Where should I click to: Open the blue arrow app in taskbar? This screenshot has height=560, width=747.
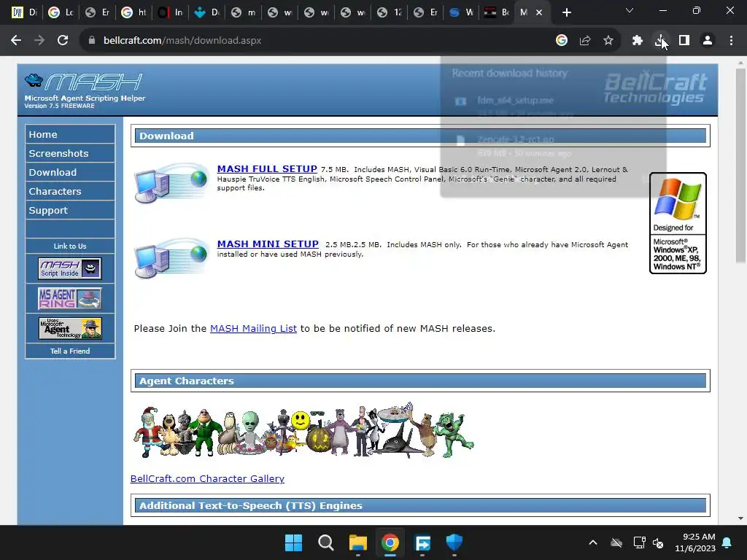(422, 542)
